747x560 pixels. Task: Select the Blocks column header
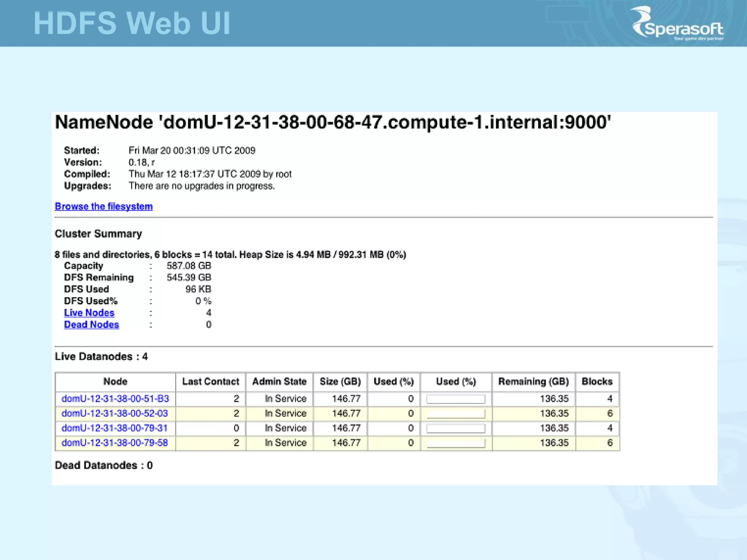tap(597, 382)
